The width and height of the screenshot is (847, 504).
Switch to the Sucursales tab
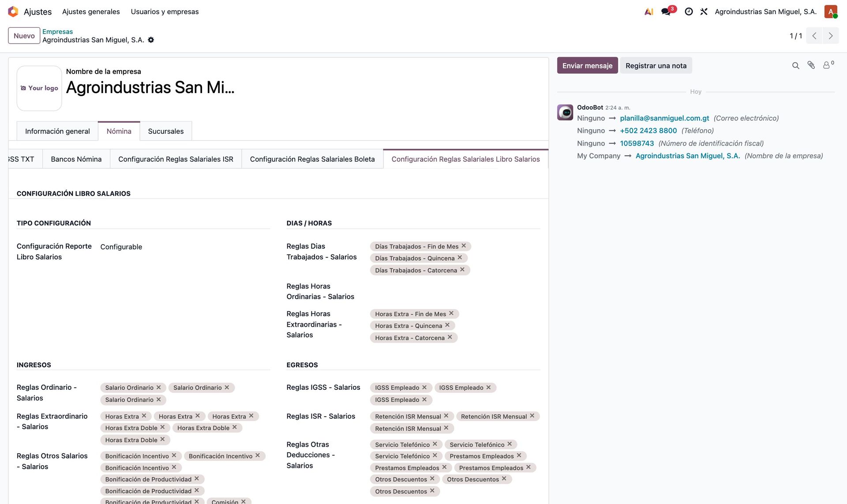tap(166, 131)
